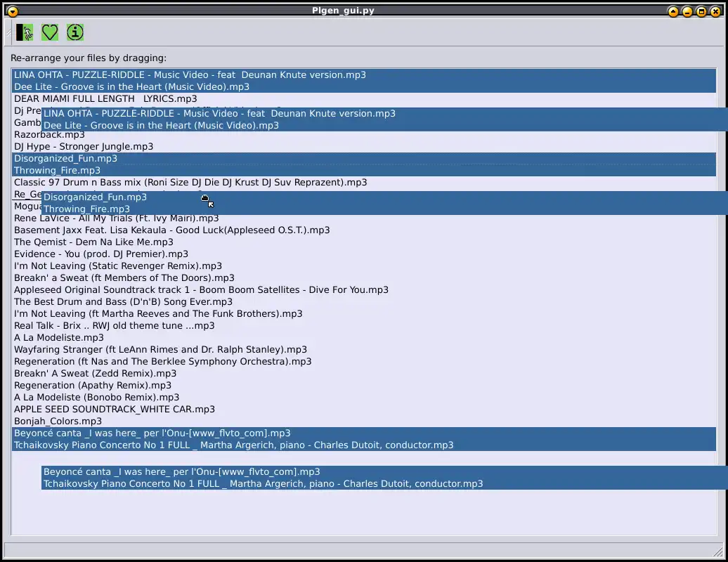The image size is (728, 562).
Task: Select 'The Qemist - Dem Na Like Me.mp3'
Action: (364, 242)
